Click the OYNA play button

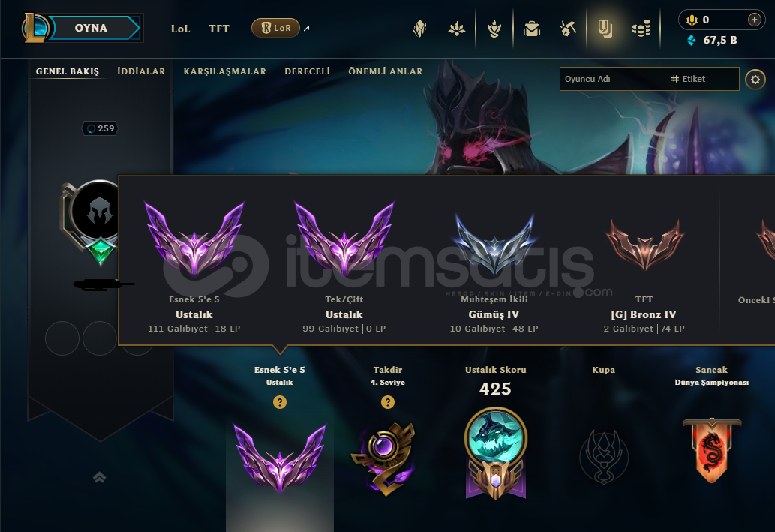[x=92, y=28]
